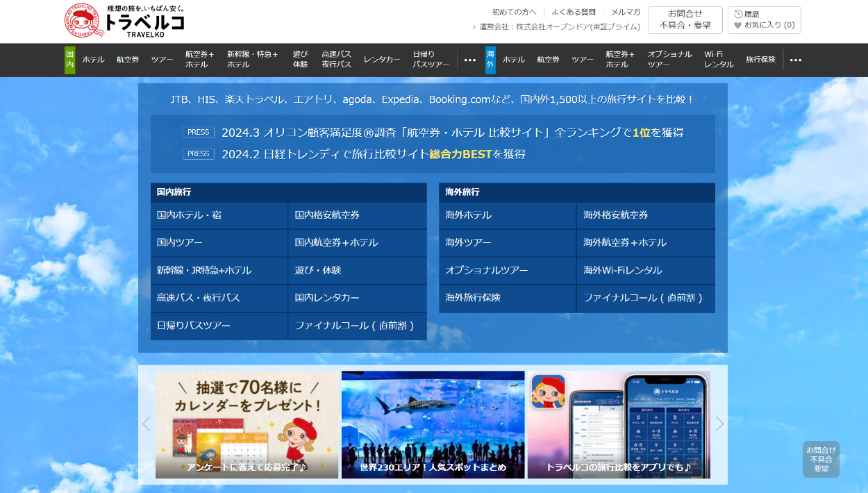868x493 pixels.
Task: Select the blue 海外 badge in navigation
Action: point(490,60)
